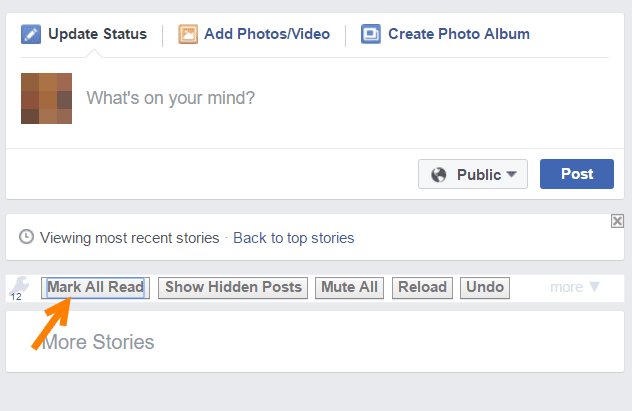Click the Create Photo Album icon
Image resolution: width=632 pixels, height=411 pixels.
tap(371, 34)
